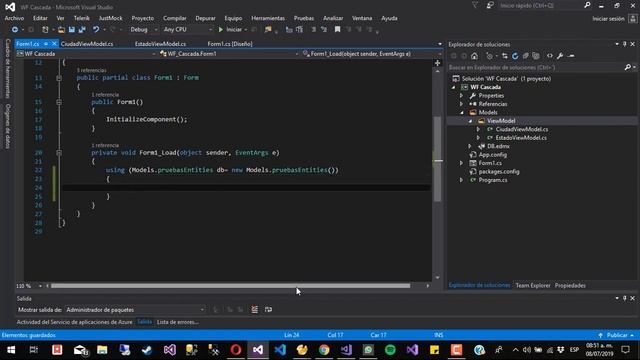This screenshot has height=360, width=640.
Task: Open the Lista de errores tab
Action: pyautogui.click(x=178, y=322)
